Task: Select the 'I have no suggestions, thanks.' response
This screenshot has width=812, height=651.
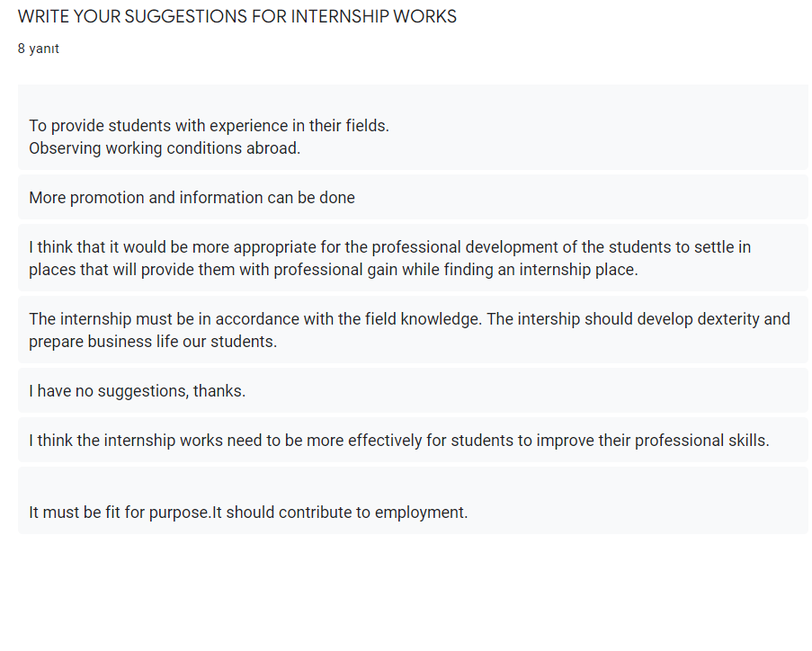Action: 137,391
